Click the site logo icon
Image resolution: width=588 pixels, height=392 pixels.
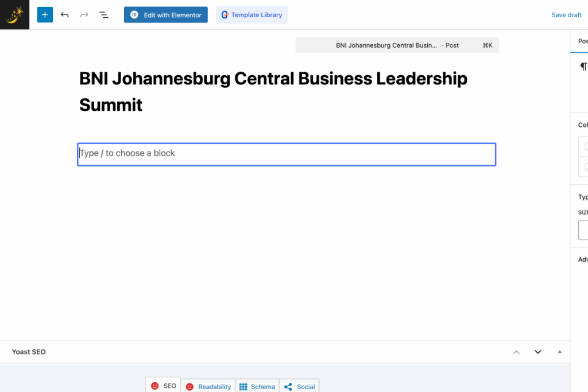(x=14, y=14)
